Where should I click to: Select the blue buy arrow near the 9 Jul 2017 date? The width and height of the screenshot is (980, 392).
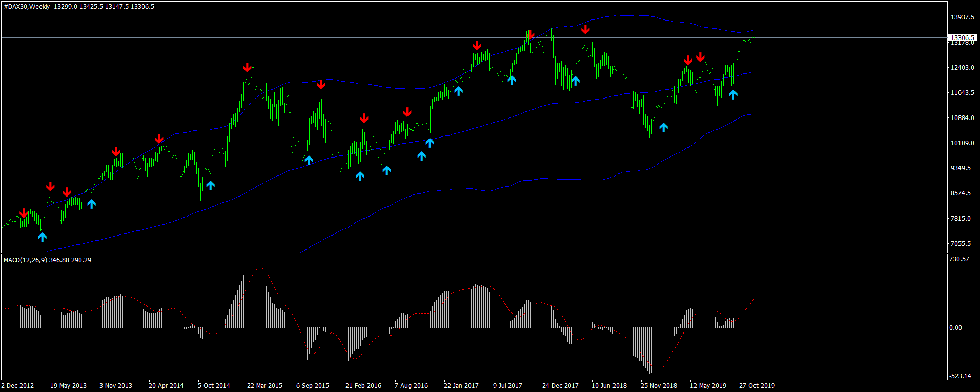click(x=512, y=80)
